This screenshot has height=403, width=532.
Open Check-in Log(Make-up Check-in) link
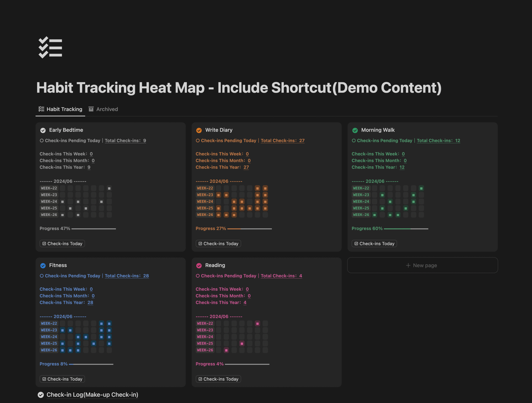tap(92, 394)
